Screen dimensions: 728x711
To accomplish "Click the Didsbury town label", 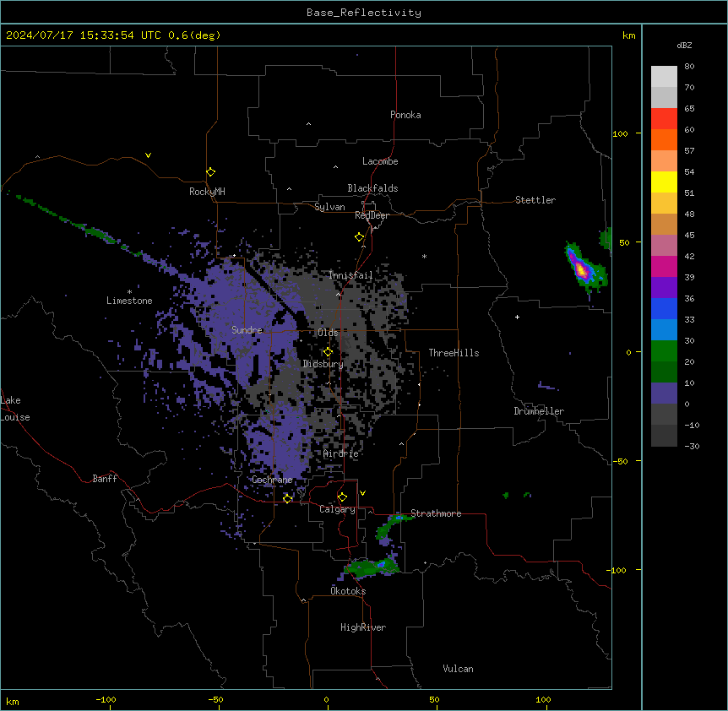I will pos(323,364).
